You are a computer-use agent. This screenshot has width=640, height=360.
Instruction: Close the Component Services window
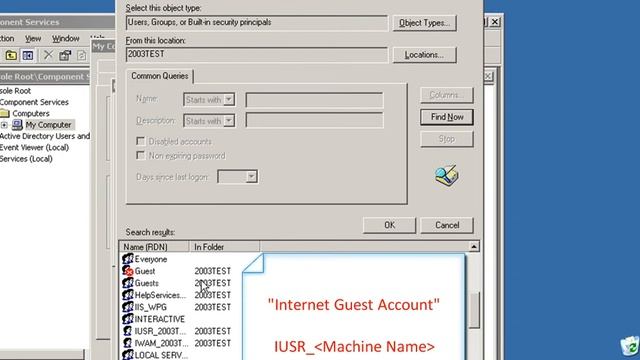495,22
